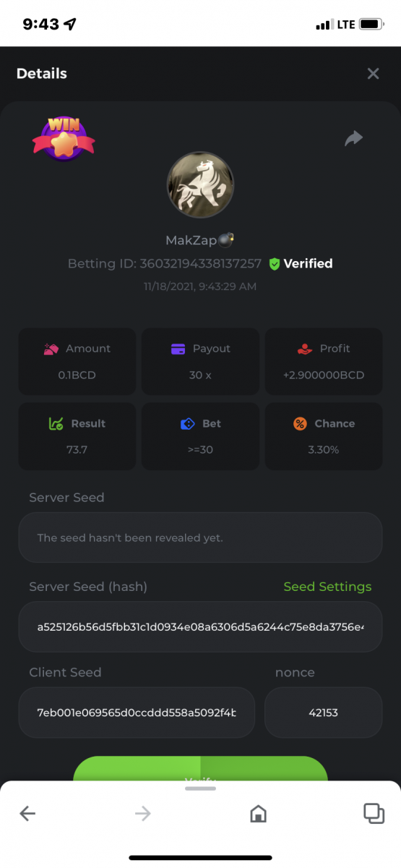The image size is (401, 868).
Task: Tap the blue Bet tag icon
Action: point(187,424)
